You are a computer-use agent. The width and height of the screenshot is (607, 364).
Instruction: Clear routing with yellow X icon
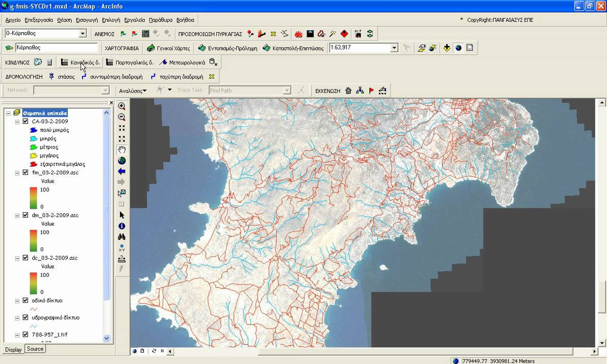(212, 77)
